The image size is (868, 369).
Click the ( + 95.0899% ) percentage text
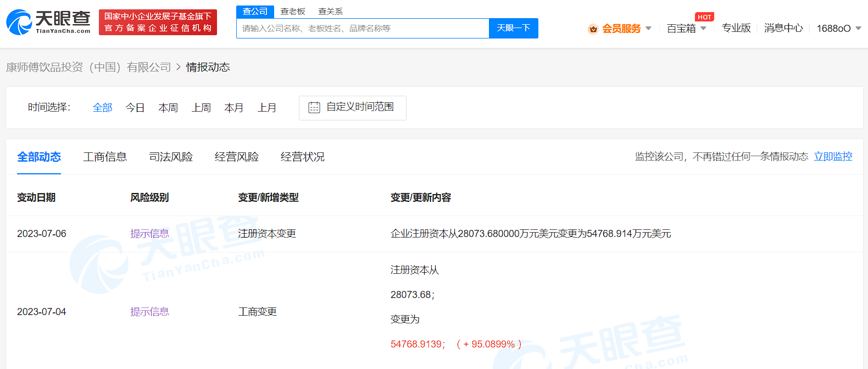click(489, 344)
